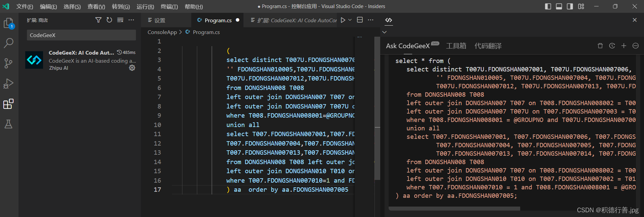Open the Testing flask view
644x217 pixels.
pyautogui.click(x=8, y=124)
